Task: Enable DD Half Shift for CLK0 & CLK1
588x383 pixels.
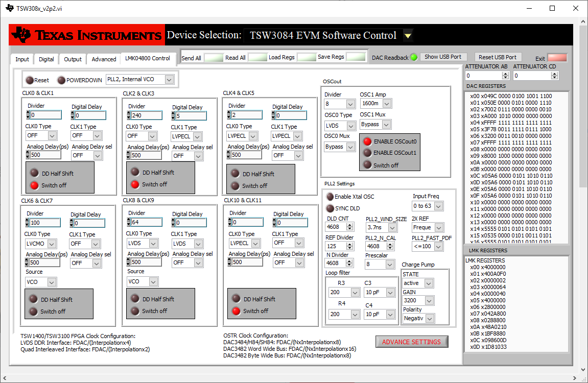Action: [x=35, y=173]
